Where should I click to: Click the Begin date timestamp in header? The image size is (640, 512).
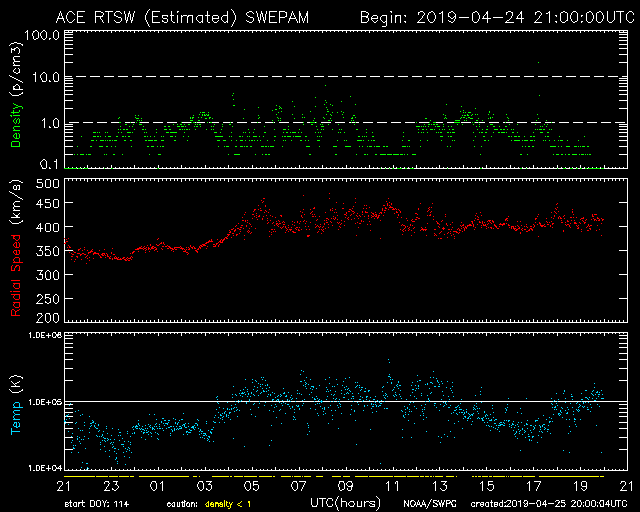coord(492,16)
